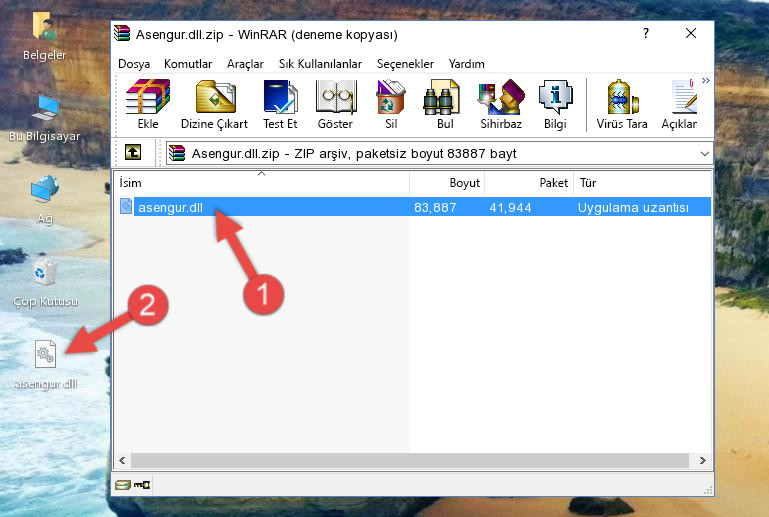Click the status bar drive icon
The image size is (769, 517).
coord(122,485)
